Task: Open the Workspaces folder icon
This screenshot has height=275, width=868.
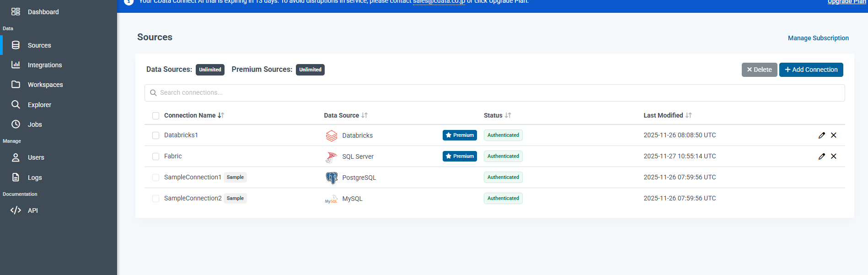Action: (16, 84)
